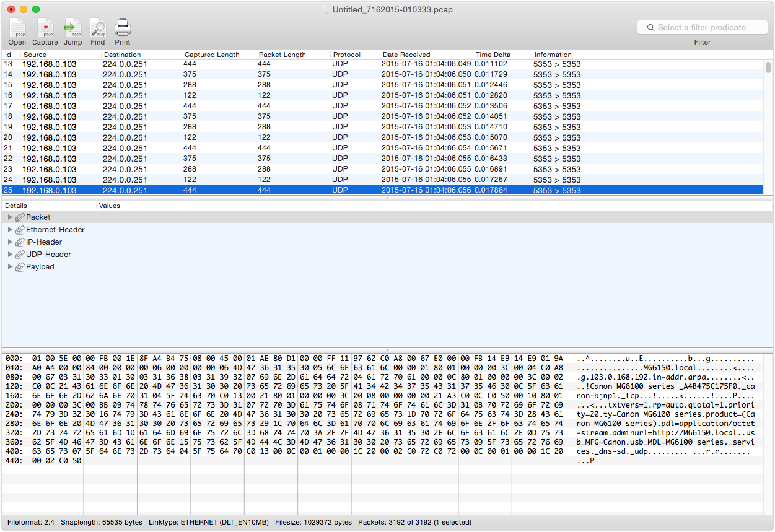The image size is (775, 532).
Task: Click the Print toolbar icon
Action: pyautogui.click(x=122, y=28)
